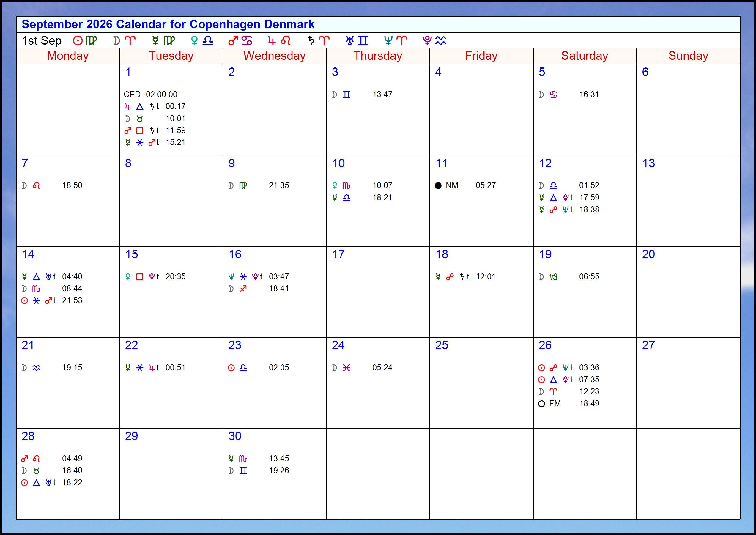756x535 pixels.
Task: Click the time 18:50 on day 7
Action: pyautogui.click(x=72, y=185)
